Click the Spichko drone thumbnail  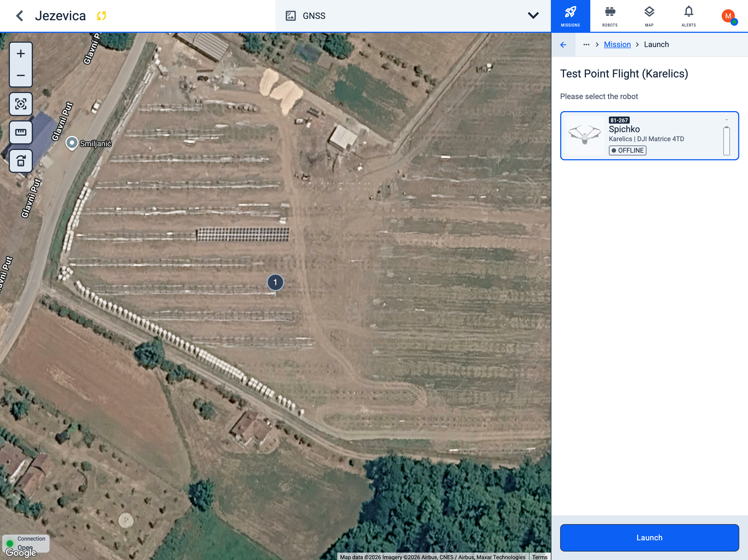pos(585,135)
